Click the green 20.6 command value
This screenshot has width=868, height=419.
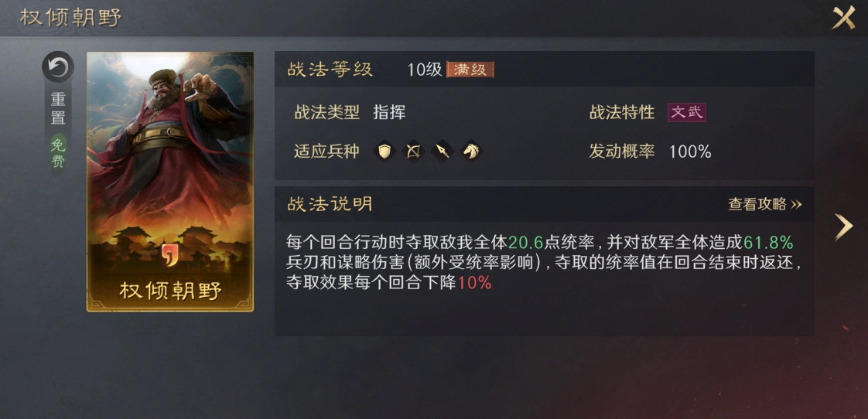(x=525, y=243)
